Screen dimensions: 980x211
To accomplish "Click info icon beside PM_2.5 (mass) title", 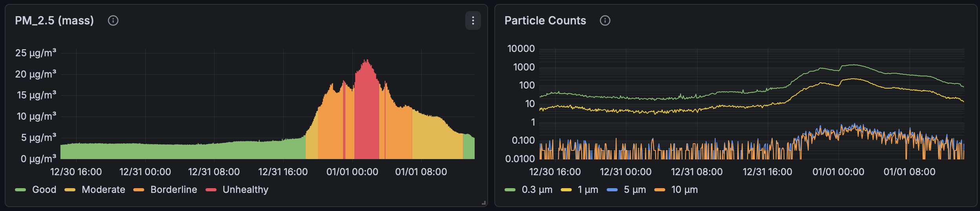I will [x=113, y=20].
